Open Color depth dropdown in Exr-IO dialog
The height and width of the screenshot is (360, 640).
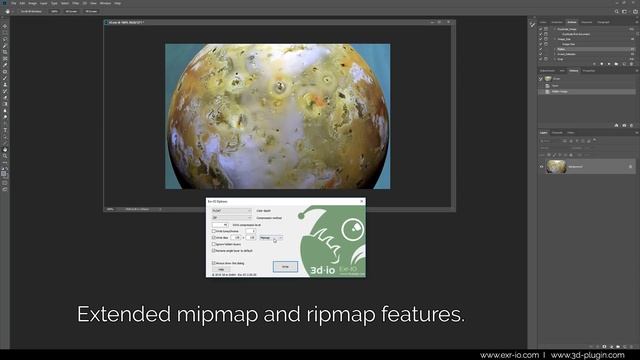click(x=231, y=211)
